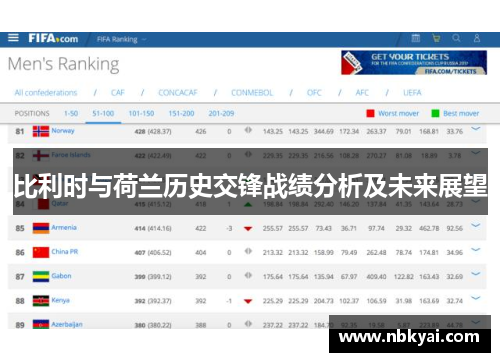500x362 pixels.
Task: Expand the Armenia row details chevron
Action: click(x=476, y=226)
